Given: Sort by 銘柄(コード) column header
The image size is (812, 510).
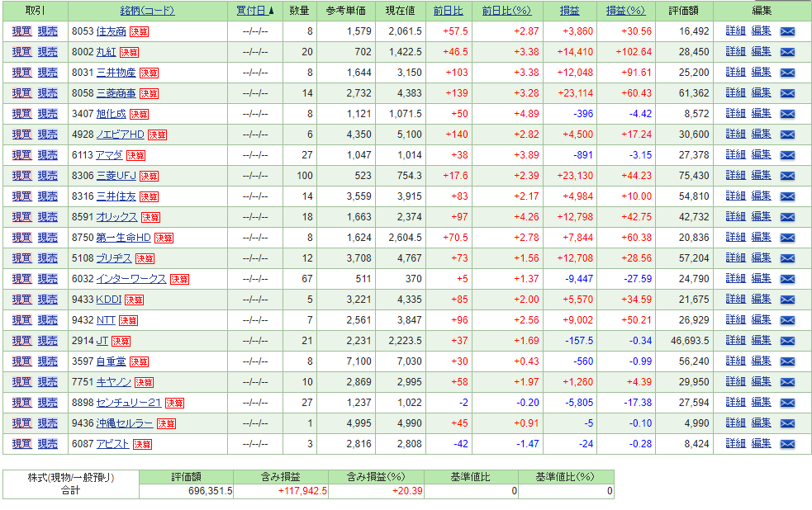Looking at the screenshot, I should [x=148, y=11].
